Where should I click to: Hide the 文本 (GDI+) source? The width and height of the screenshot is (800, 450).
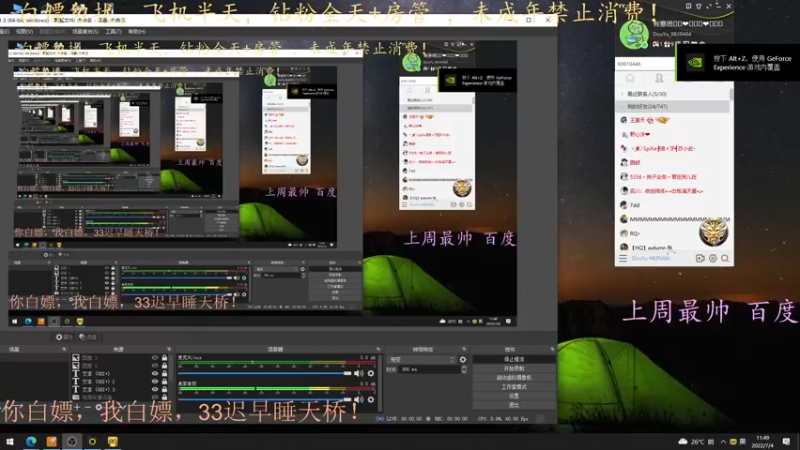[155, 373]
